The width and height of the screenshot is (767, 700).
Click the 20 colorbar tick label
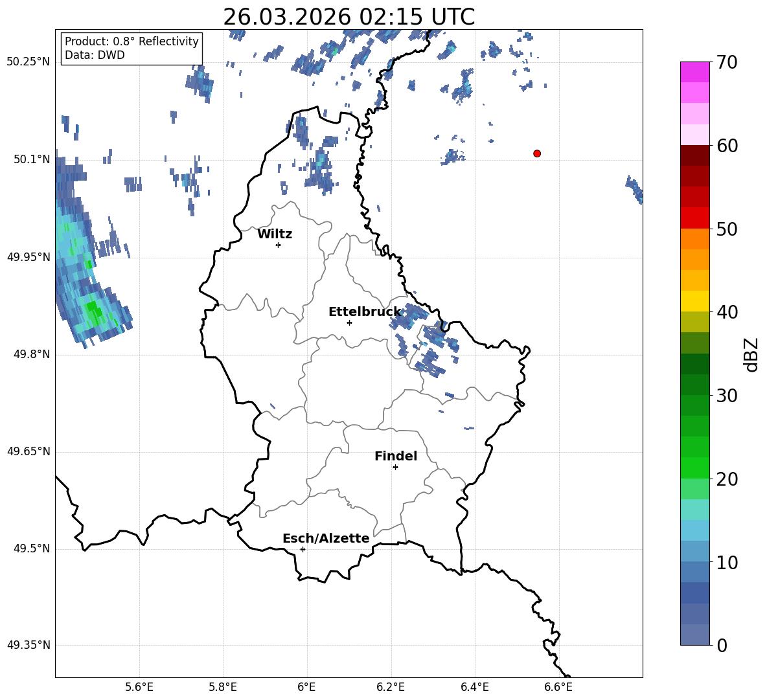pos(727,479)
